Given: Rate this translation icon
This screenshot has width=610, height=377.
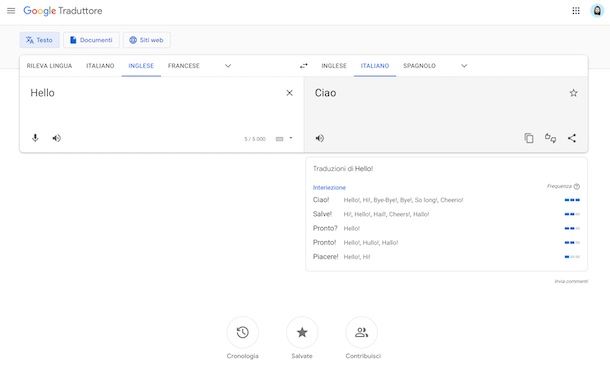Looking at the screenshot, I should 550,138.
